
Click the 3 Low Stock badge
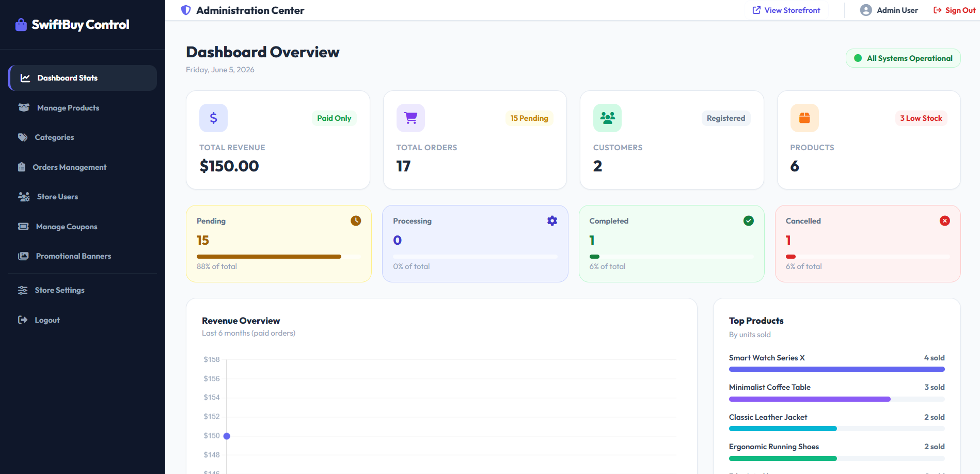[921, 118]
